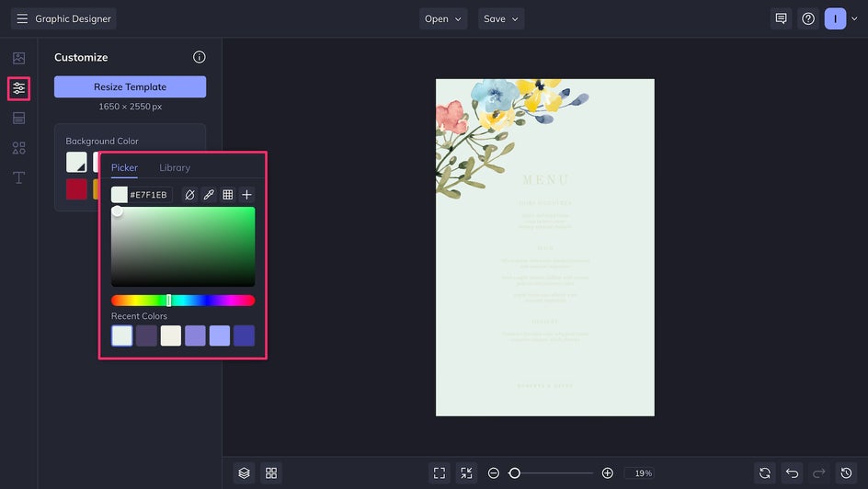Click the Customize info icon
868x489 pixels.
[200, 57]
